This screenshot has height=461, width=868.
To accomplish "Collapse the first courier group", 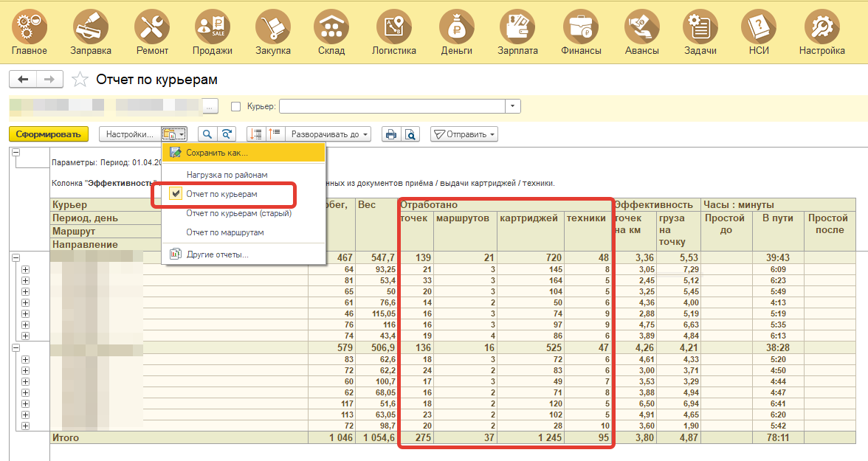I will tap(15, 257).
